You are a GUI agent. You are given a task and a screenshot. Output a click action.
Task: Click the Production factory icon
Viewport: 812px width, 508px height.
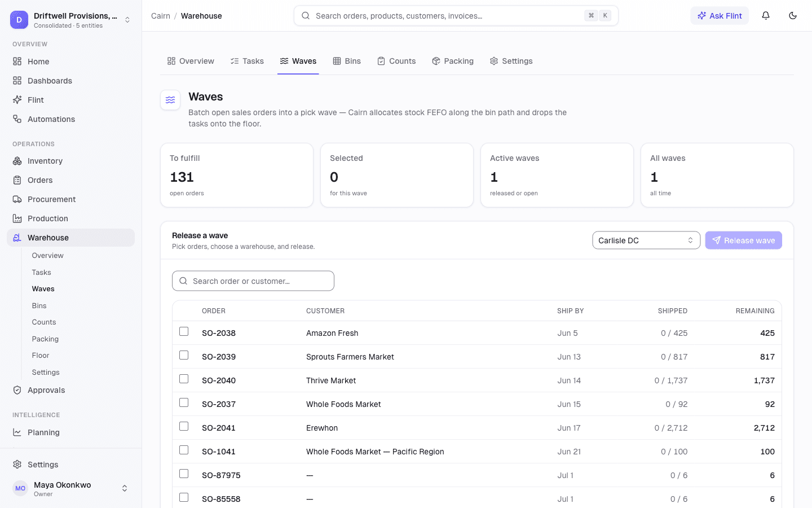pyautogui.click(x=17, y=218)
